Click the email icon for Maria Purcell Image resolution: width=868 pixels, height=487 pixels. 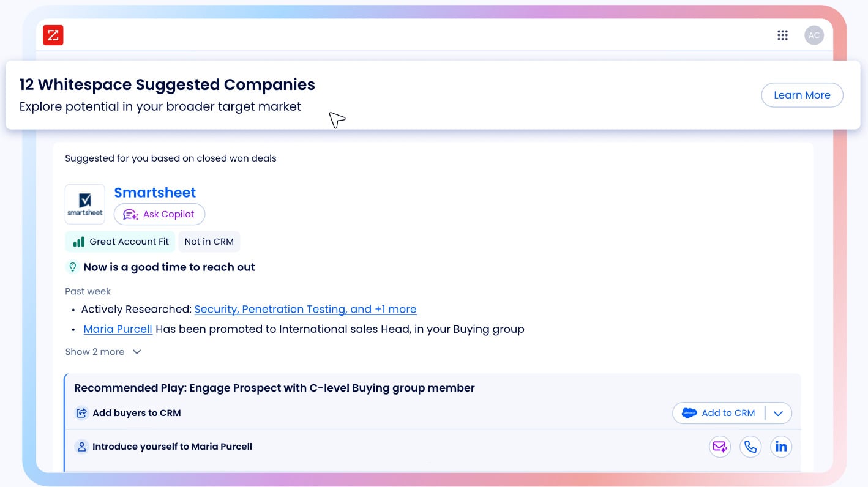pos(720,447)
